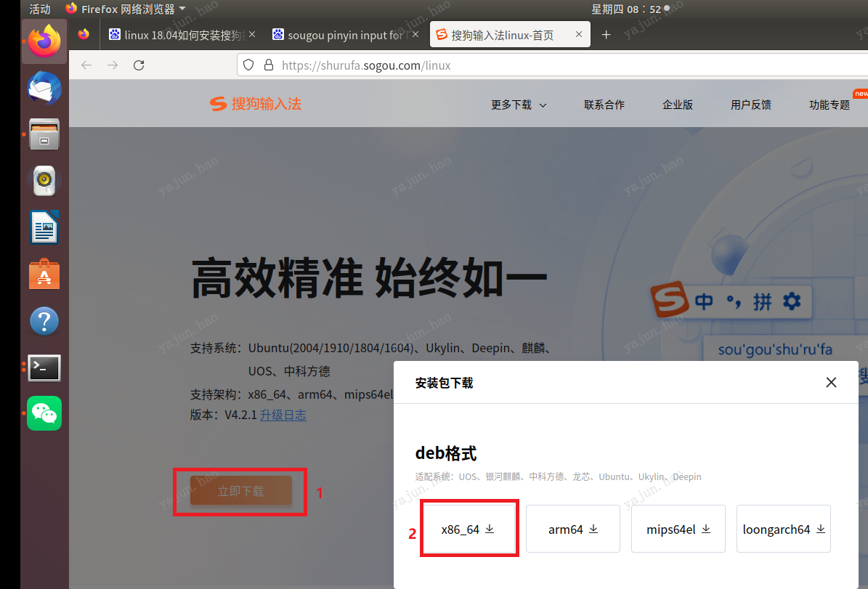The width and height of the screenshot is (868, 589).
Task: Download the arm64 deb package
Action: [573, 529]
